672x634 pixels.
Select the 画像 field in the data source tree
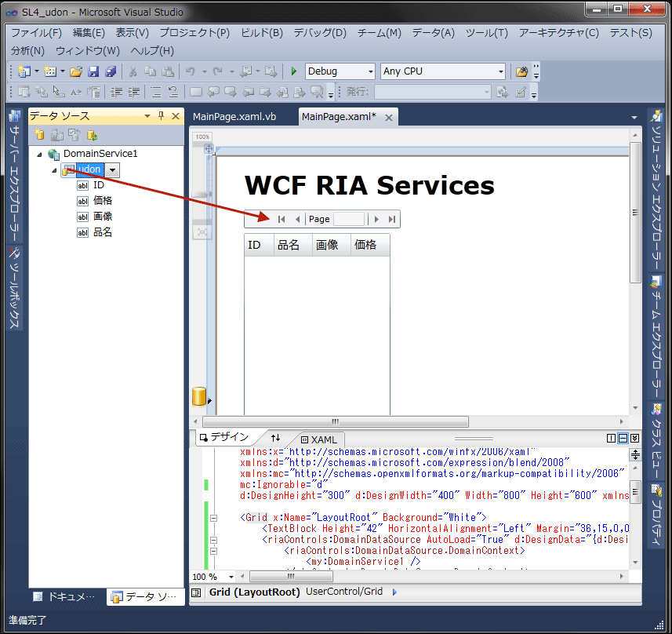tap(103, 217)
